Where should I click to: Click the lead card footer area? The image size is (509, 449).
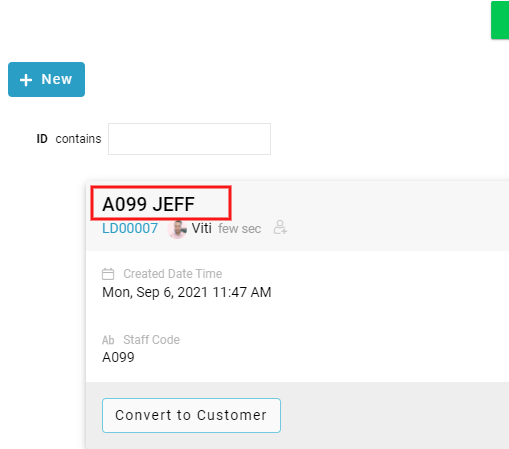pyautogui.click(x=297, y=415)
